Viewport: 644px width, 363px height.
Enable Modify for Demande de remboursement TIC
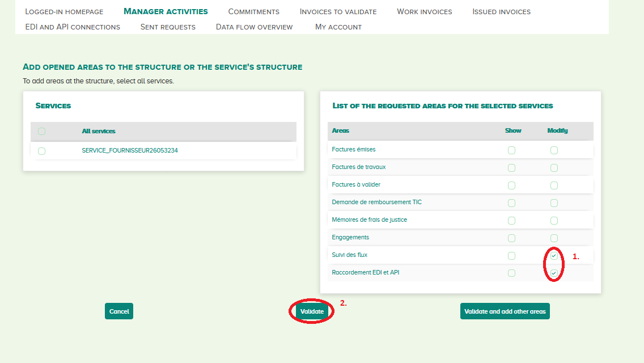(554, 203)
